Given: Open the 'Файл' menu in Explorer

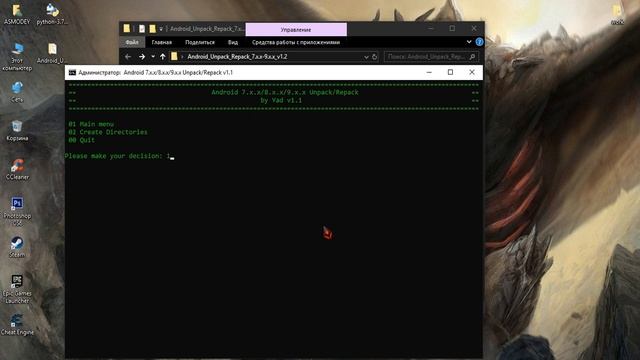Looking at the screenshot, I should pos(132,42).
